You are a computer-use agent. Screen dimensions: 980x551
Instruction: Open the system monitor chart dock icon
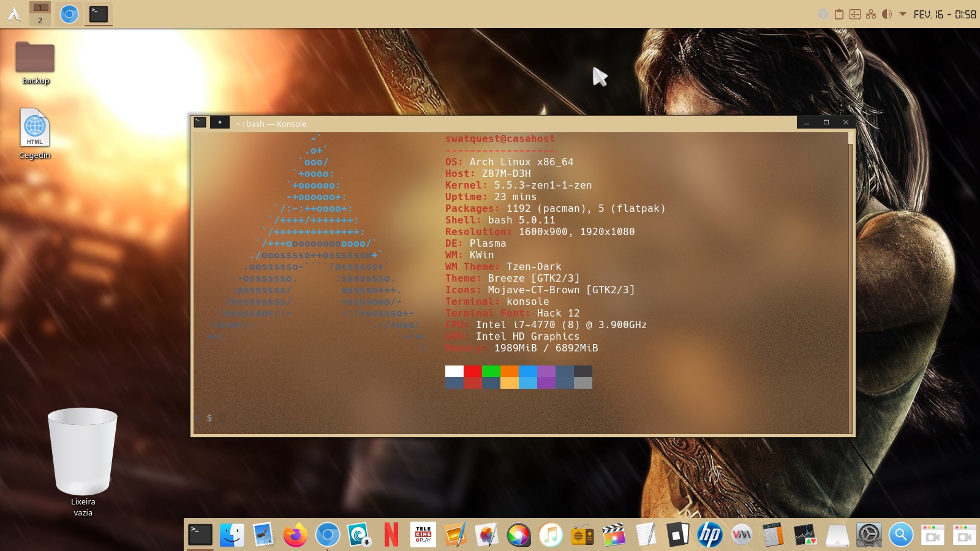pos(805,535)
